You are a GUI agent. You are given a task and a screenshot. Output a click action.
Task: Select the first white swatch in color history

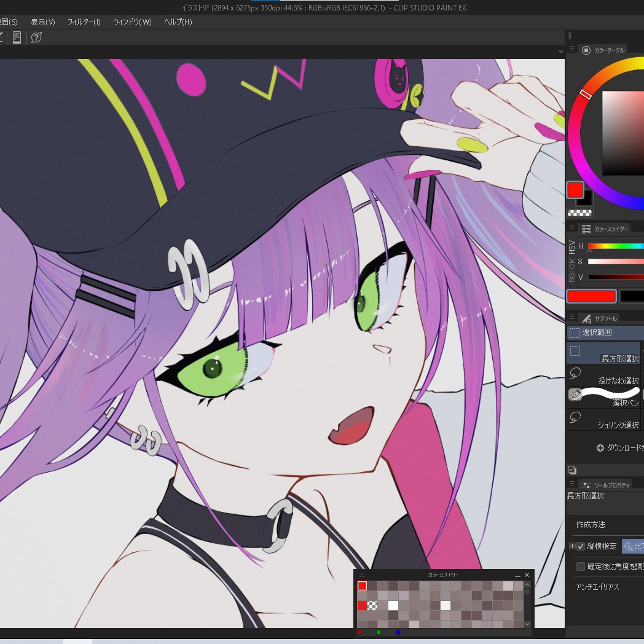[x=393, y=605]
